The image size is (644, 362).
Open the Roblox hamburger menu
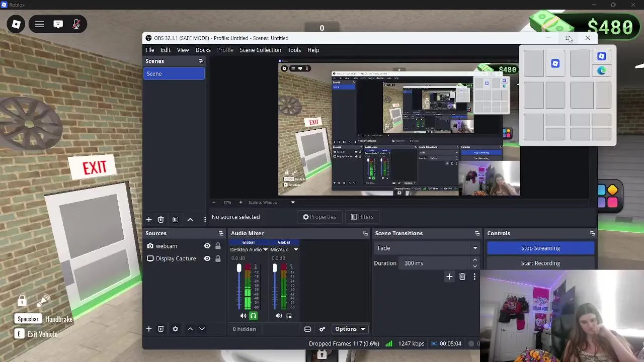pyautogui.click(x=40, y=24)
